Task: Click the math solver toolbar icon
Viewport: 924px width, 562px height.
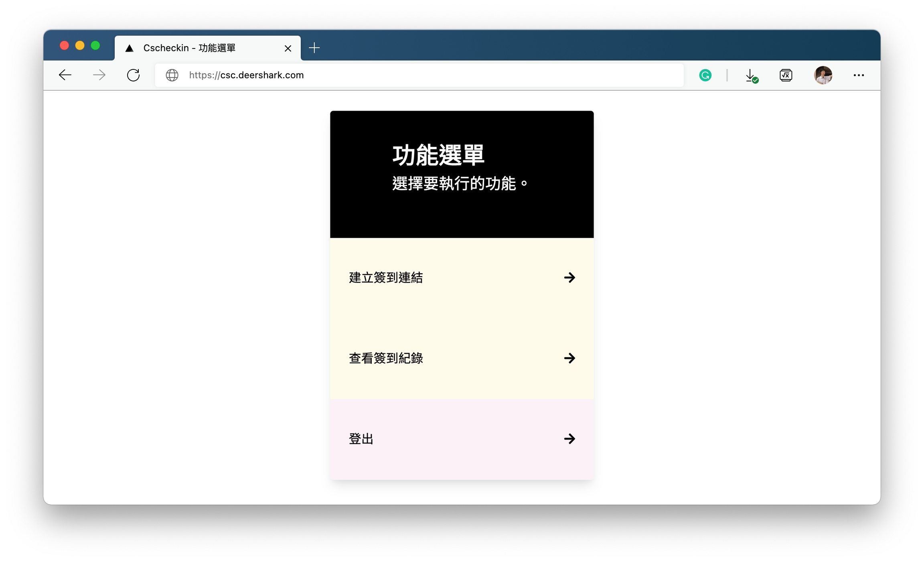Action: [786, 75]
